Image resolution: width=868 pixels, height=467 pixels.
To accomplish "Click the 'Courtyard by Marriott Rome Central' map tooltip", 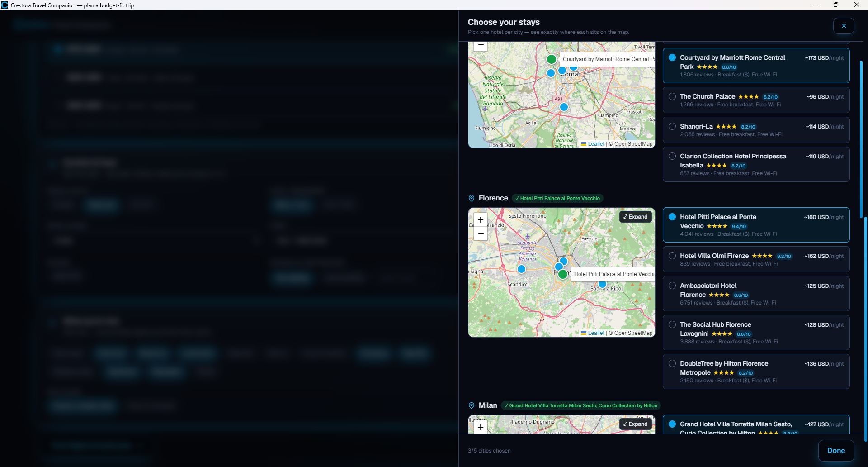I will pyautogui.click(x=607, y=59).
